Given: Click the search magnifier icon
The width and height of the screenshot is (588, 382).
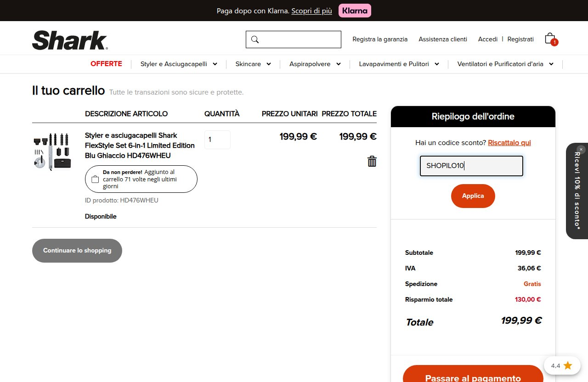Looking at the screenshot, I should [255, 39].
